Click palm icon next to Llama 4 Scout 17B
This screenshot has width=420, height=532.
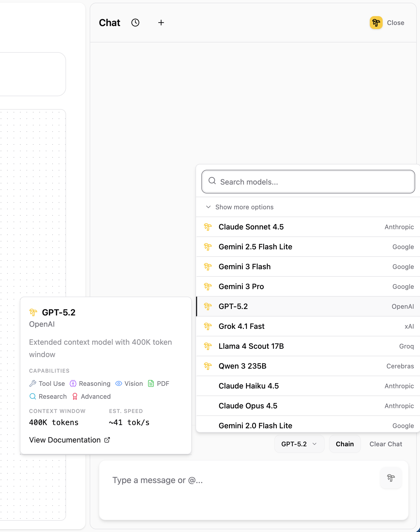(x=208, y=346)
